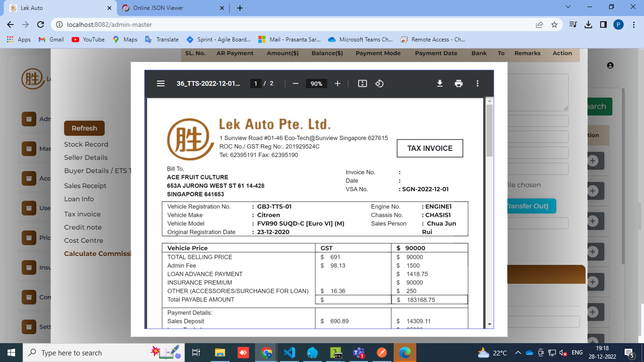The width and height of the screenshot is (644, 362).
Task: Print the tax invoice PDF
Action: [459, 83]
